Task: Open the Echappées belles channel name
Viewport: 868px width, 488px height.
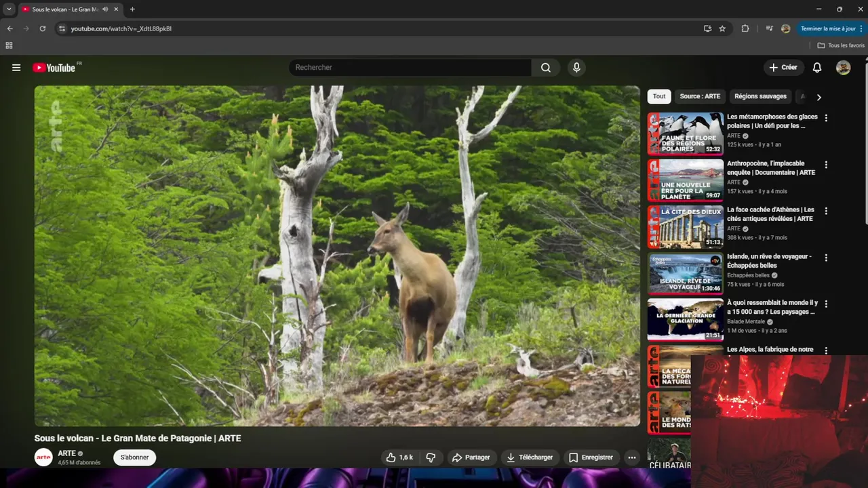Action: tap(748, 275)
